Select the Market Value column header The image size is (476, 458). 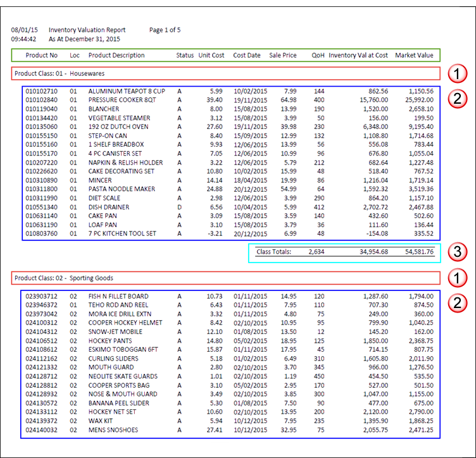(x=414, y=55)
